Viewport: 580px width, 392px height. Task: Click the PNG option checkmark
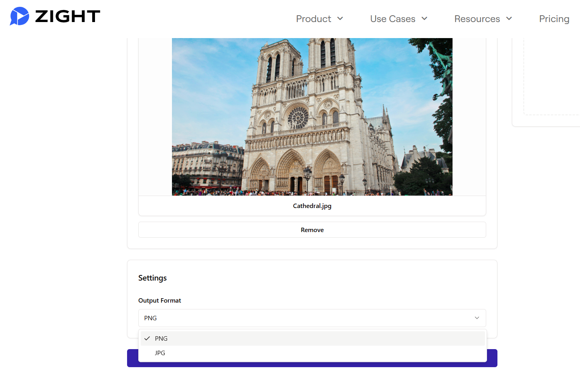tap(147, 338)
